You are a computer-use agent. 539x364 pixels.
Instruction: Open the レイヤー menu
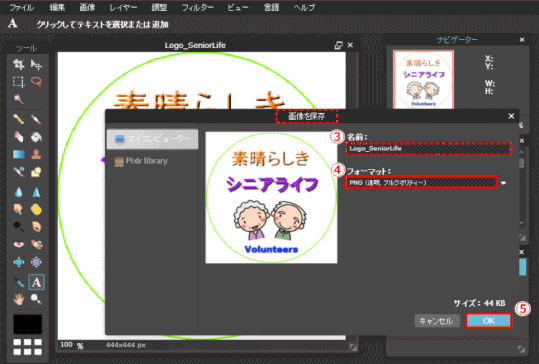pyautogui.click(x=123, y=8)
